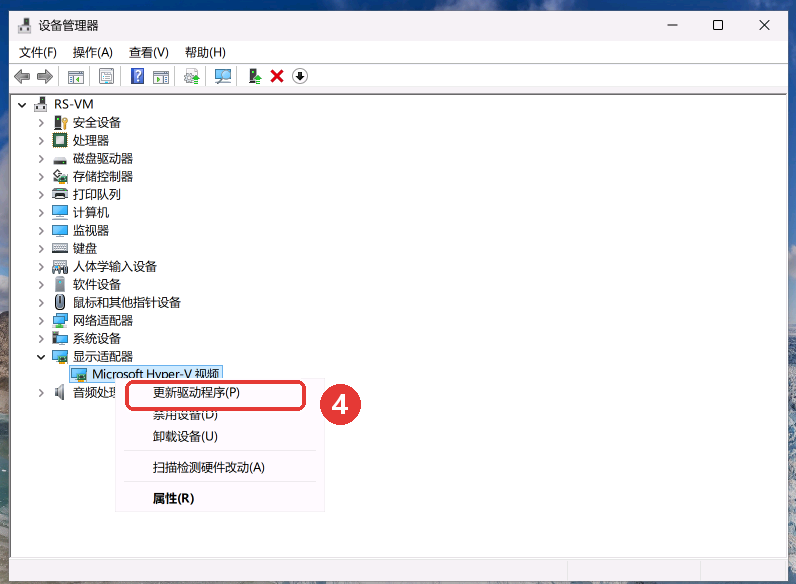Expand the 计算机 category

(x=41, y=213)
